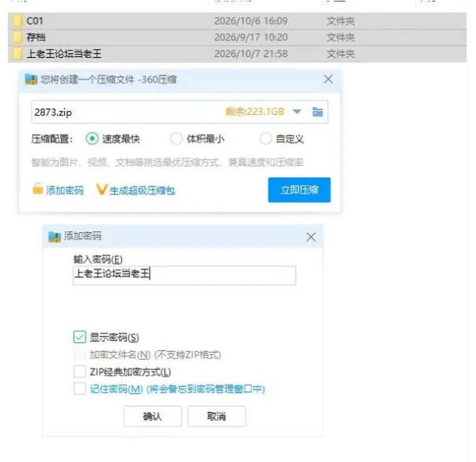This screenshot has width=476, height=462.
Task: Cancel the password dialog with 取消
Action: coord(217,416)
